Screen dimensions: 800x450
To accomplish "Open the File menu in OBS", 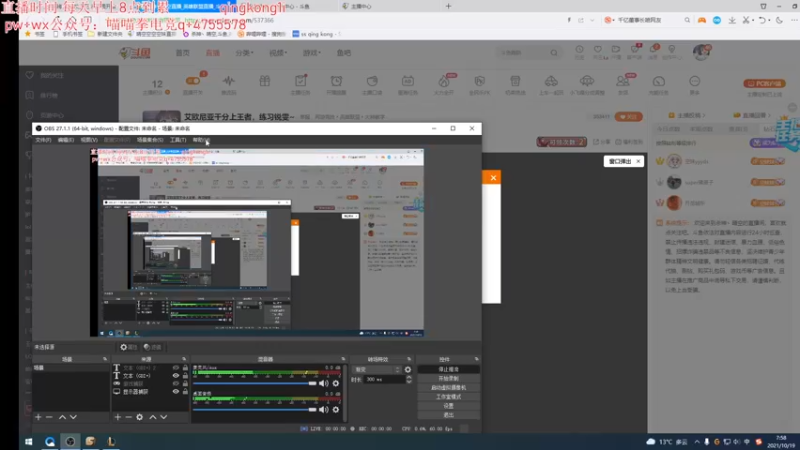I will [43, 140].
